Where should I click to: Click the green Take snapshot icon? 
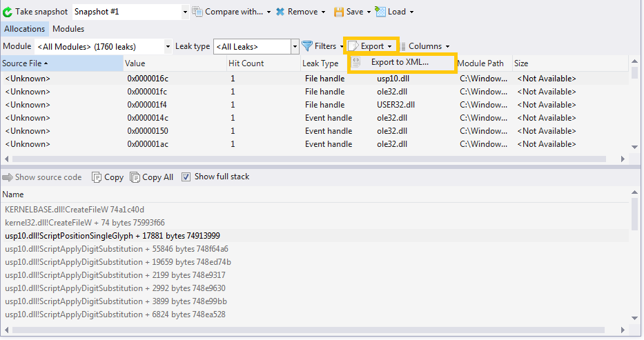pos(8,12)
